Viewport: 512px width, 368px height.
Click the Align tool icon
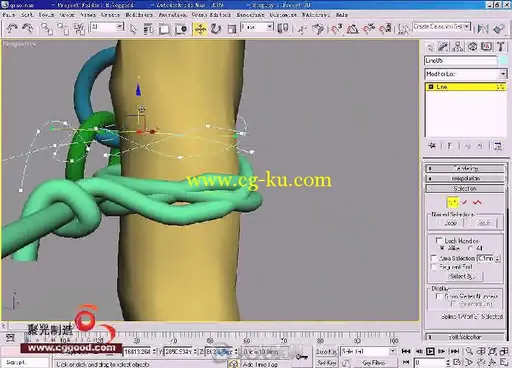point(499,29)
